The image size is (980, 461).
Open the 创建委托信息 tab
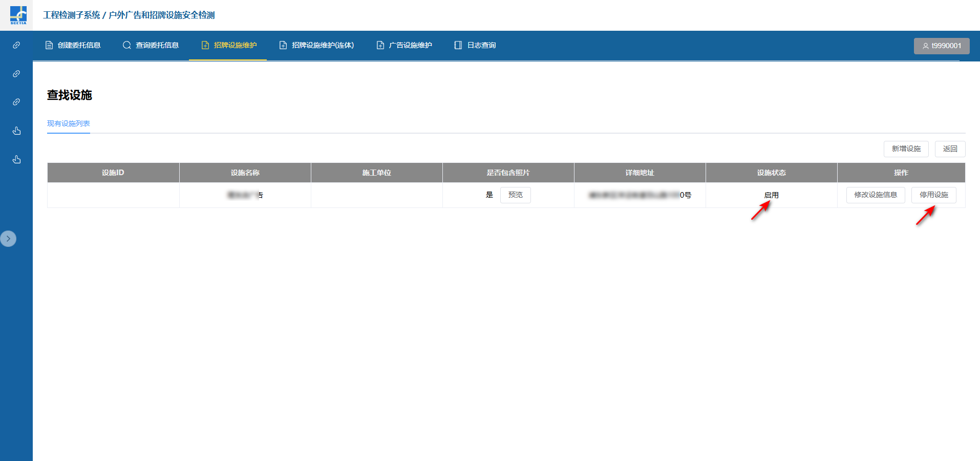tap(73, 45)
